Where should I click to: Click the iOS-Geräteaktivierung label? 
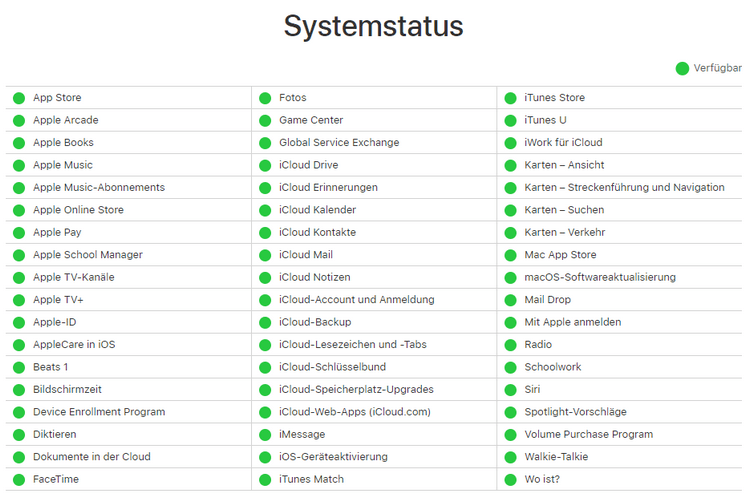(x=333, y=457)
